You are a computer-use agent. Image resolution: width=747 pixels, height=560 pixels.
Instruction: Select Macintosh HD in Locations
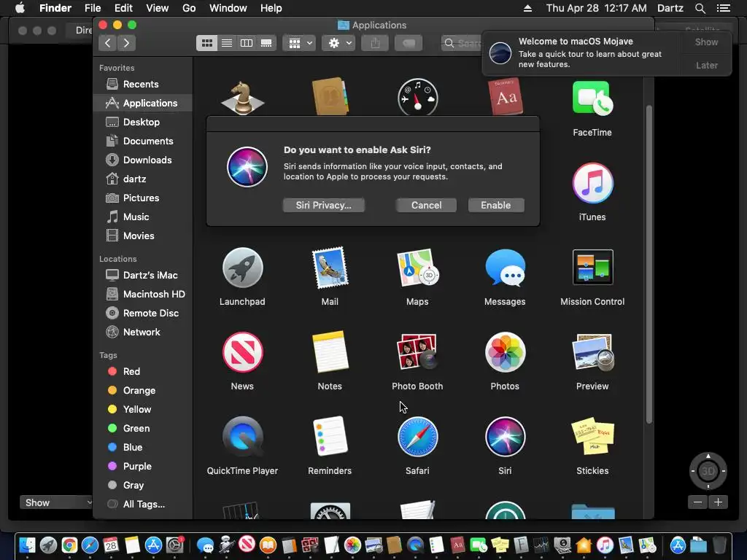[x=143, y=295]
